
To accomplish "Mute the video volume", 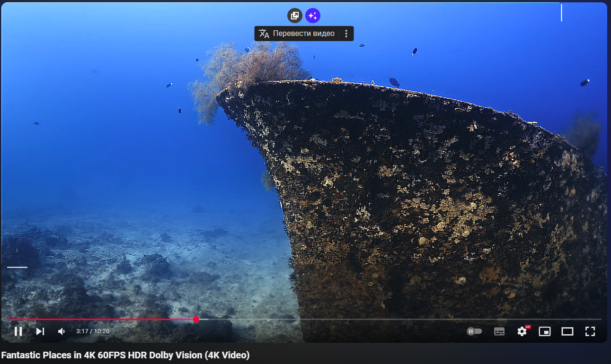I will point(62,331).
